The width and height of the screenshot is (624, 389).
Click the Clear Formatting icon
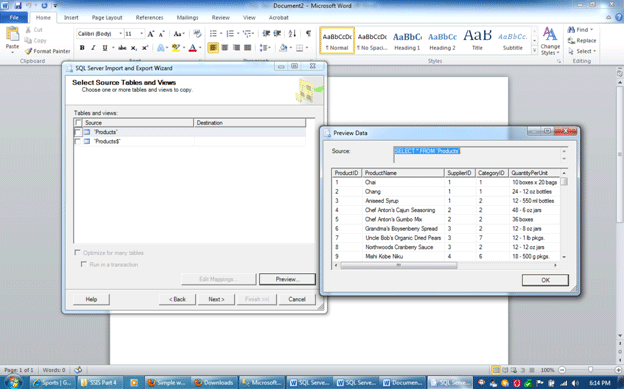point(197,34)
